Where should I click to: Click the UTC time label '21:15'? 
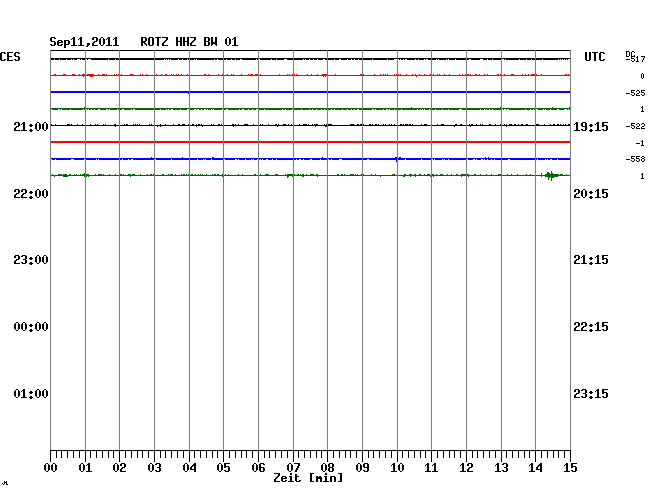(591, 260)
